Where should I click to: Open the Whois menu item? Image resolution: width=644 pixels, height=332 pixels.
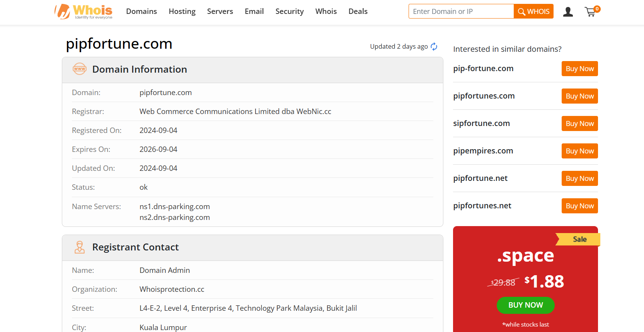point(326,12)
